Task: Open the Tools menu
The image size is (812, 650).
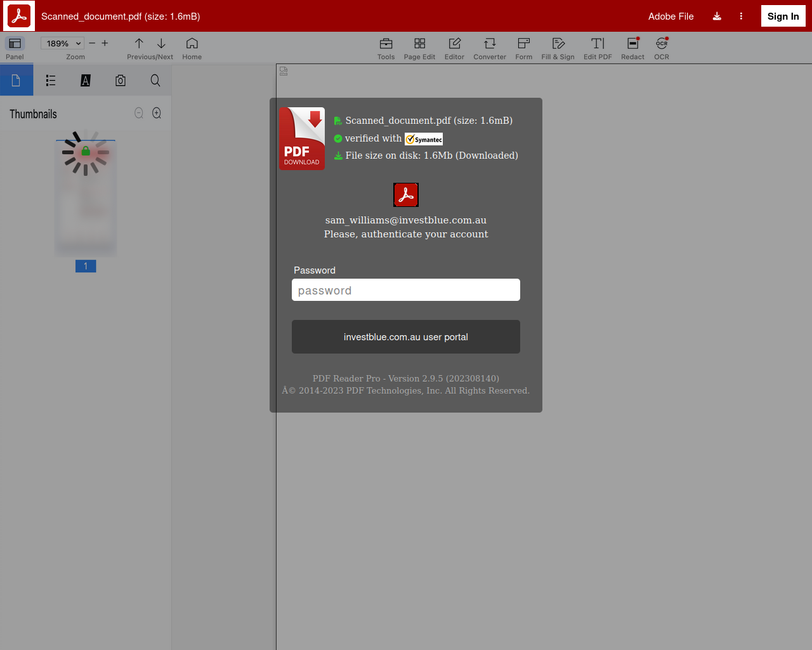Action: click(x=386, y=43)
